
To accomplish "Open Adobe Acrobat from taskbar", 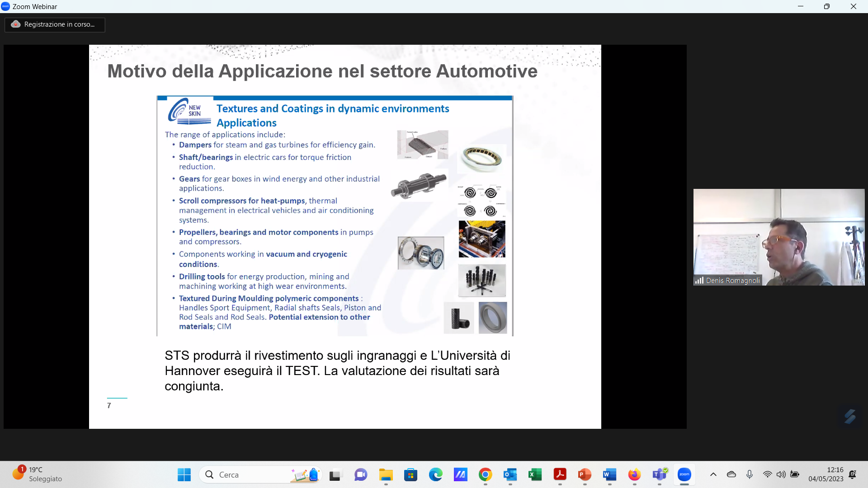I will click(x=560, y=474).
